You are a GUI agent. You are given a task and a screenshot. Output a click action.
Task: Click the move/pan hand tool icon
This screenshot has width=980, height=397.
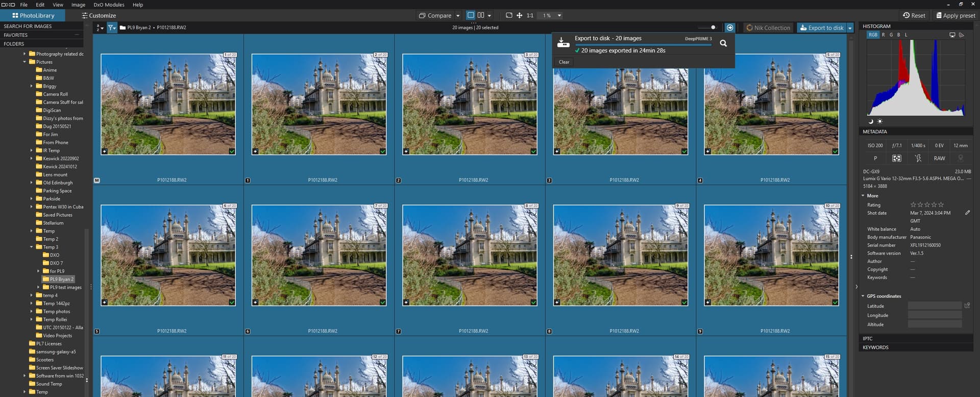[x=519, y=15]
